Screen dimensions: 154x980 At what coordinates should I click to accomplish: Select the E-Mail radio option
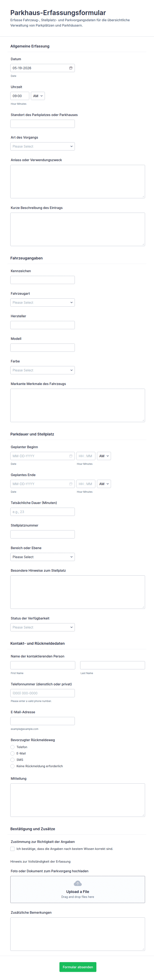(x=13, y=753)
